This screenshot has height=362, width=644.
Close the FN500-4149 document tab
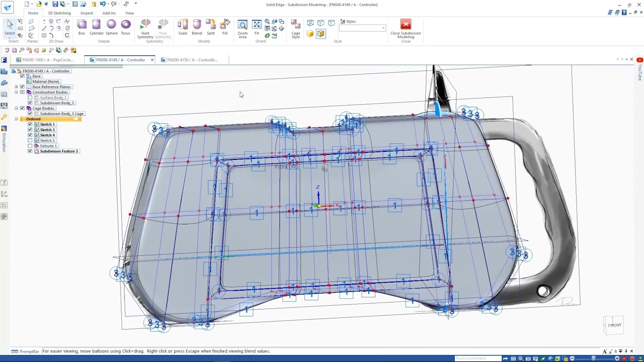152,60
